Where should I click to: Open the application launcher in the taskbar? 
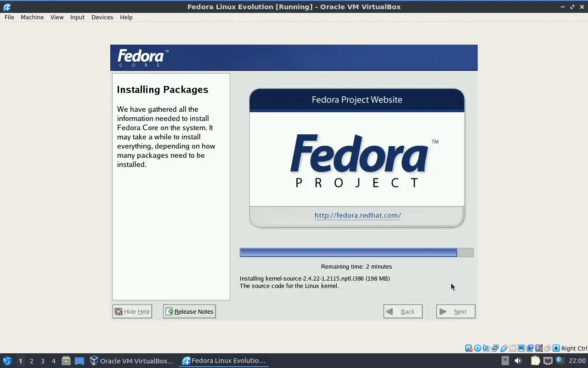7,361
